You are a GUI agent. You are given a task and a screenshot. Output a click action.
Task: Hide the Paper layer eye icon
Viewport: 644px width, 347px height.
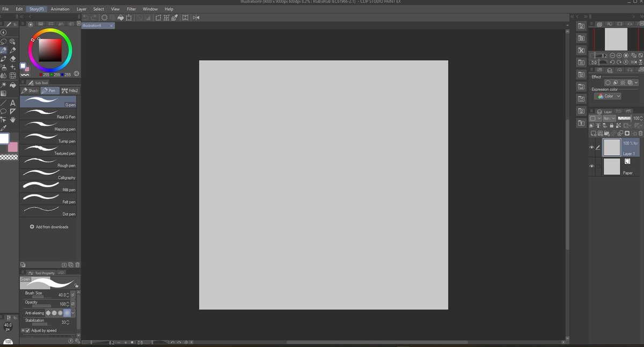(592, 167)
